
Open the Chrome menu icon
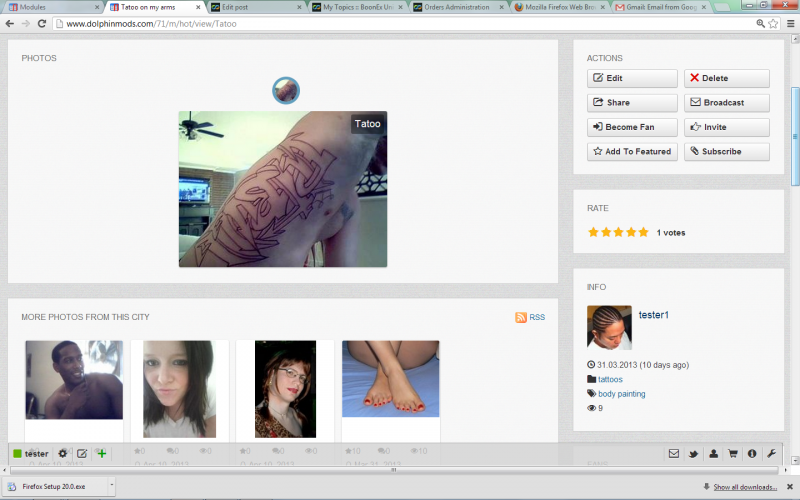[790, 23]
